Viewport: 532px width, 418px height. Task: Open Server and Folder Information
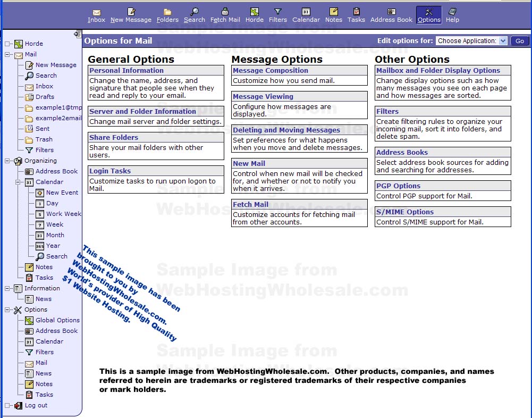(x=142, y=111)
